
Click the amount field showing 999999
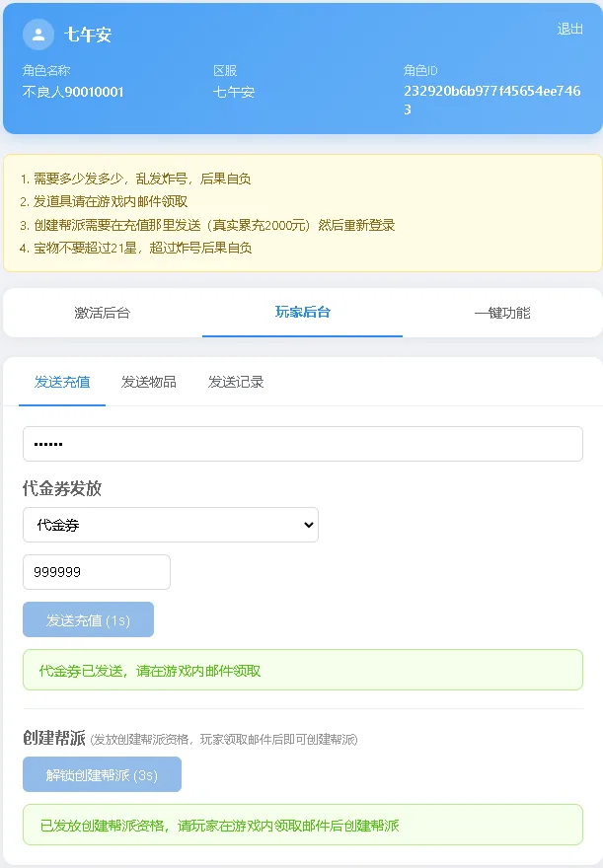click(x=97, y=572)
